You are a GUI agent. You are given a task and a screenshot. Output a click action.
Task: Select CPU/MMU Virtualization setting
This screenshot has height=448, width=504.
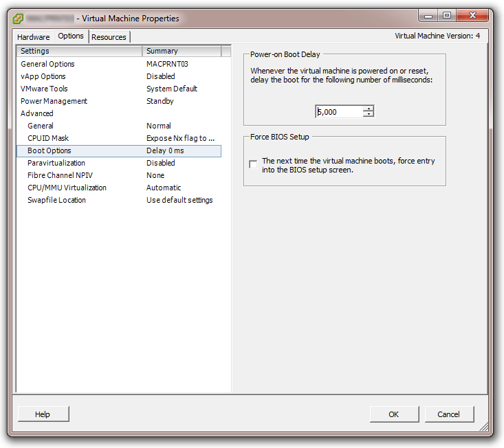[x=118, y=188]
